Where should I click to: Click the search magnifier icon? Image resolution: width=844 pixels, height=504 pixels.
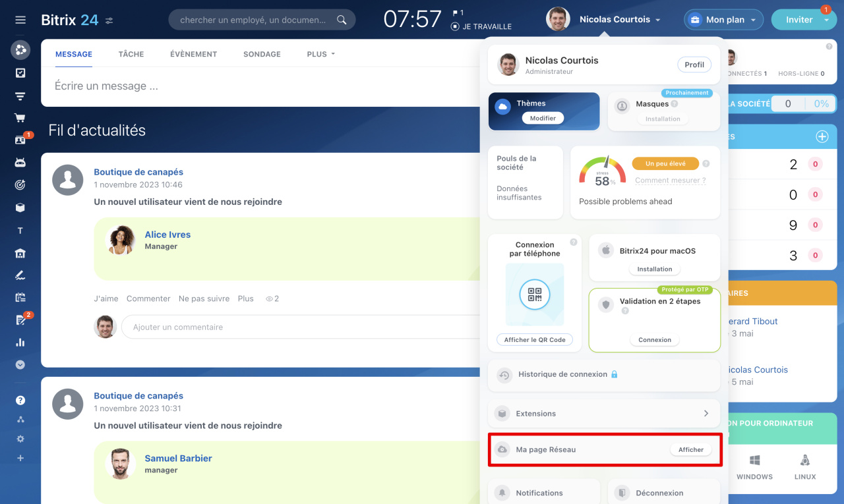click(342, 20)
